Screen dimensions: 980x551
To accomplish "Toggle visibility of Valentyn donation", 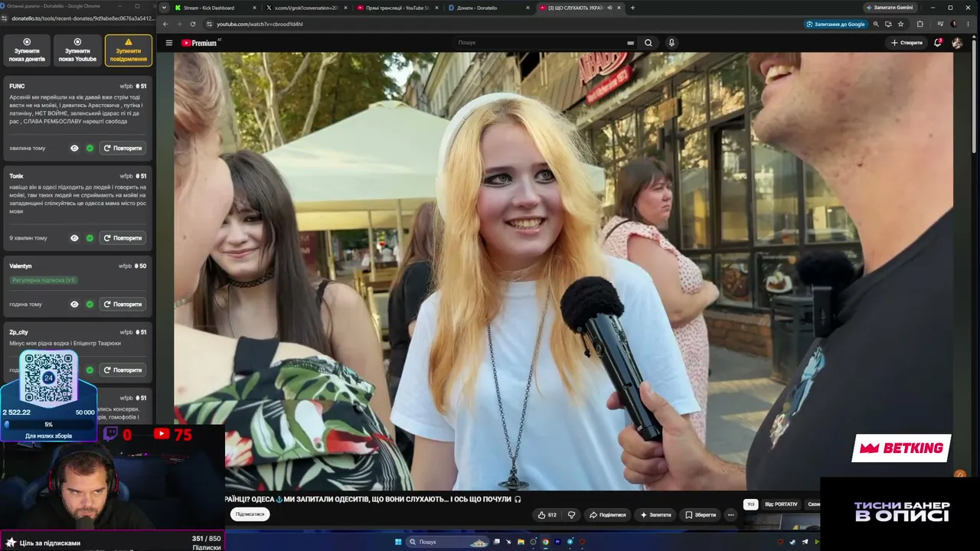I will click(x=74, y=304).
